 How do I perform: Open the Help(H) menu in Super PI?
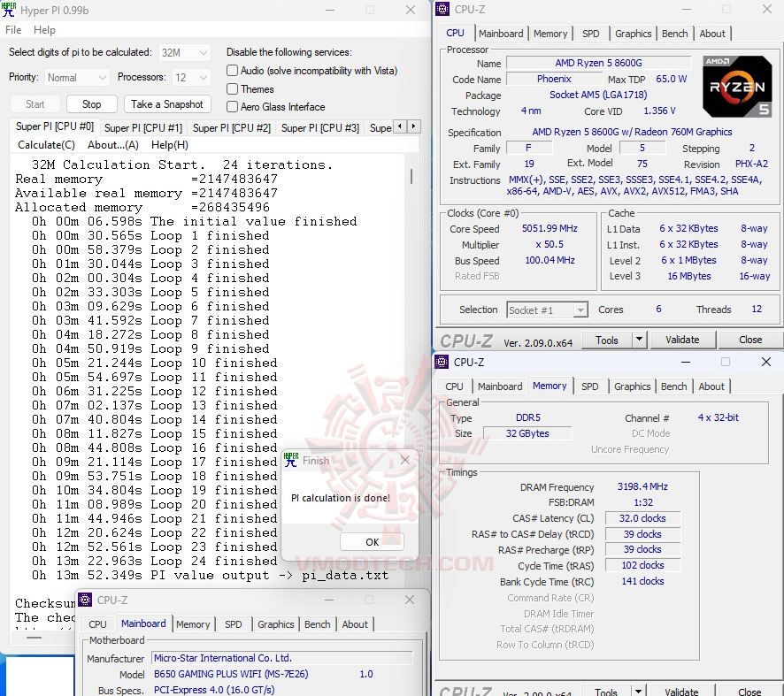point(170,145)
